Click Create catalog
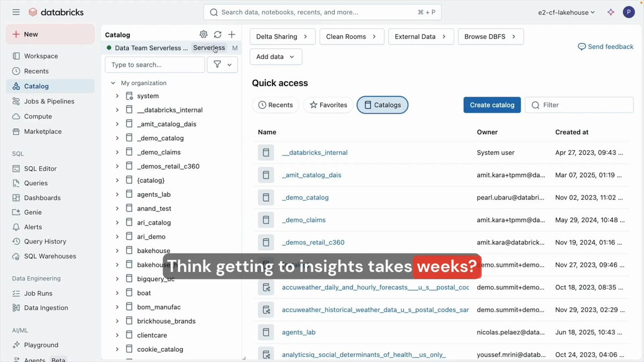 [x=492, y=105]
